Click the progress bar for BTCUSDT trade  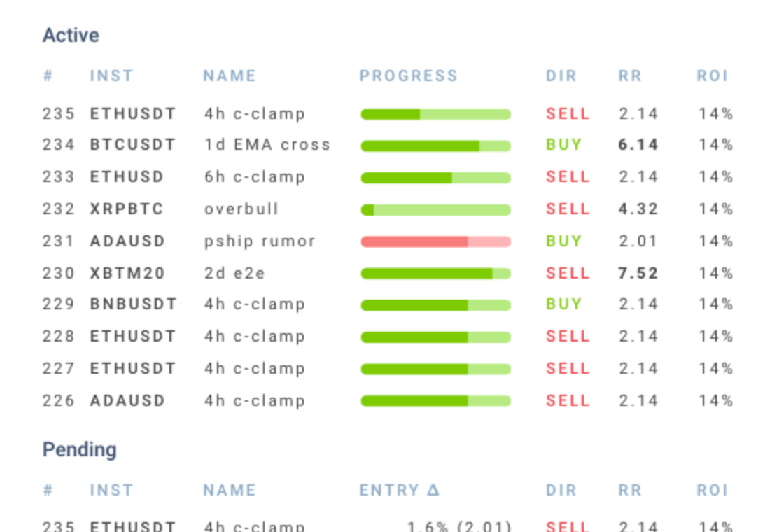tap(435, 146)
